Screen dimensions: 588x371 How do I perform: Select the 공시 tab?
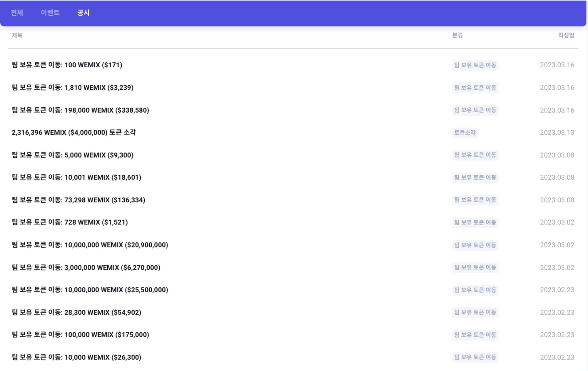coord(83,13)
